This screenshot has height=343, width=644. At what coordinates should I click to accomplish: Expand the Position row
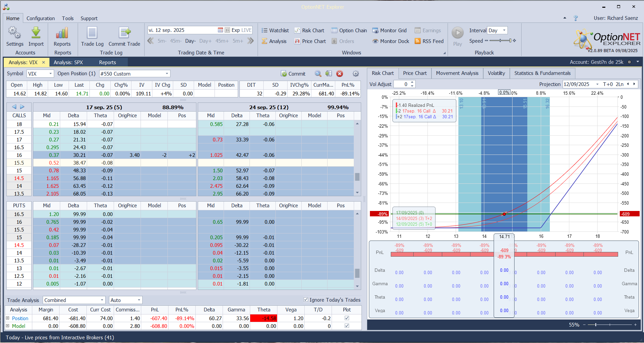(x=7, y=318)
